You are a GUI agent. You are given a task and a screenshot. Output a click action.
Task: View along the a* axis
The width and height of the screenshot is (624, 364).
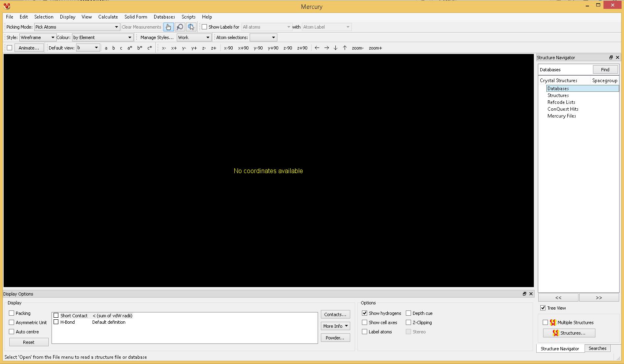[x=130, y=48]
